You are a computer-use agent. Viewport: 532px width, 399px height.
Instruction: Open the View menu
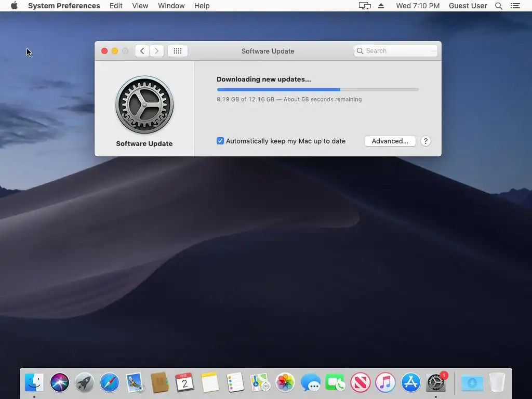pos(140,6)
